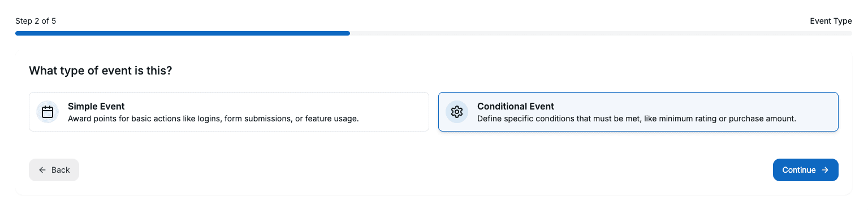The image size is (868, 210).
Task: Select the Conditional Event option card
Action: [638, 112]
